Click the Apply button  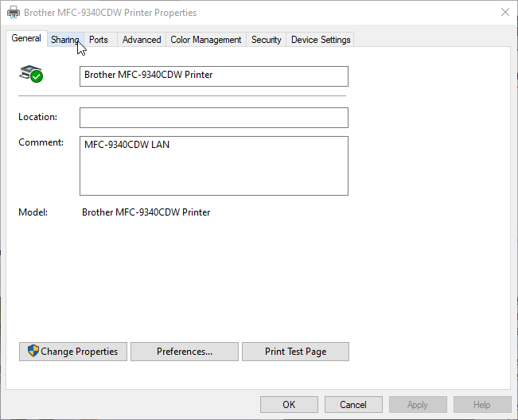pos(418,405)
